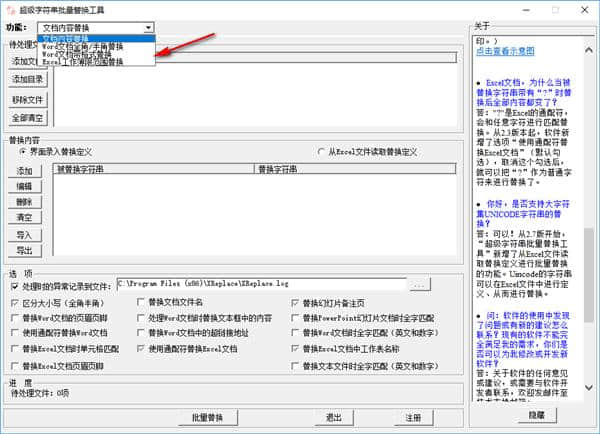The height and width of the screenshot is (434, 600).
Task: Choose the Excel工作簿 range replace option
Action: pos(96,62)
